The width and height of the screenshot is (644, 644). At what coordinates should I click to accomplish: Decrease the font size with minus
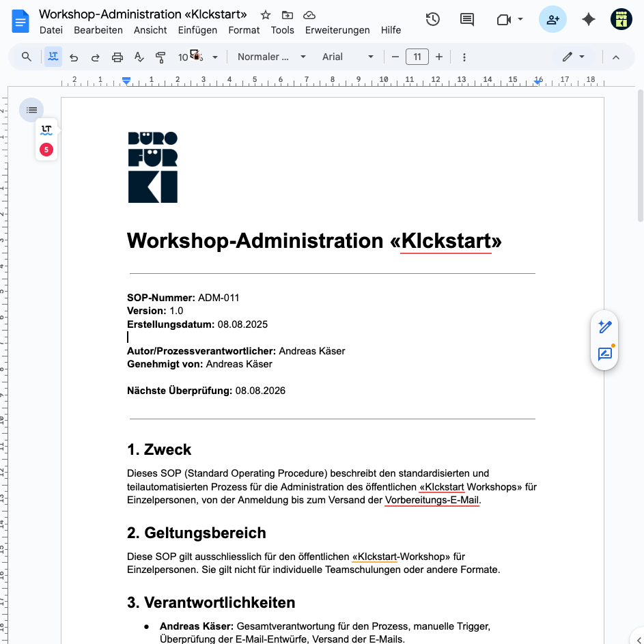click(395, 57)
